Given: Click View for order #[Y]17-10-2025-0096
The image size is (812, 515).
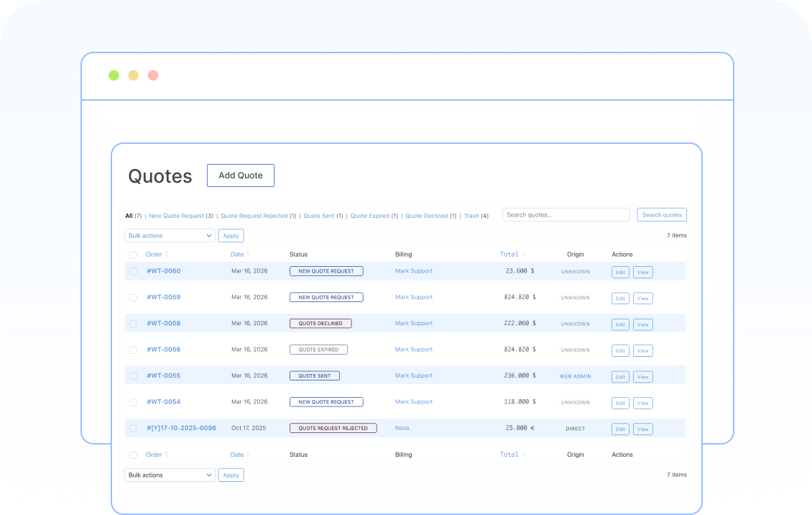Looking at the screenshot, I should [x=642, y=429].
